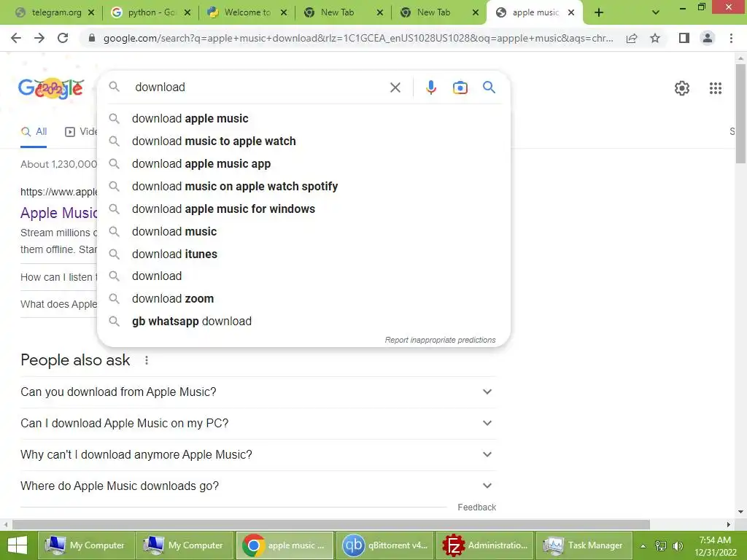747x560 pixels.
Task: Click the Feedback link
Action: [x=477, y=507]
